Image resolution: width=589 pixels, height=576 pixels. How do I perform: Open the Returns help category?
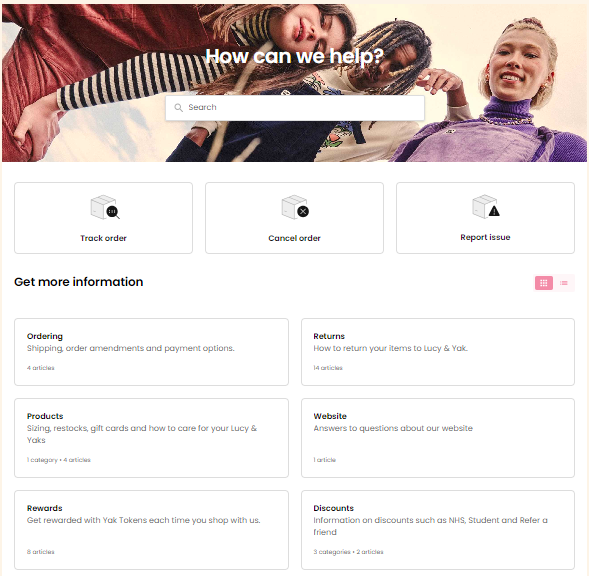click(x=438, y=352)
